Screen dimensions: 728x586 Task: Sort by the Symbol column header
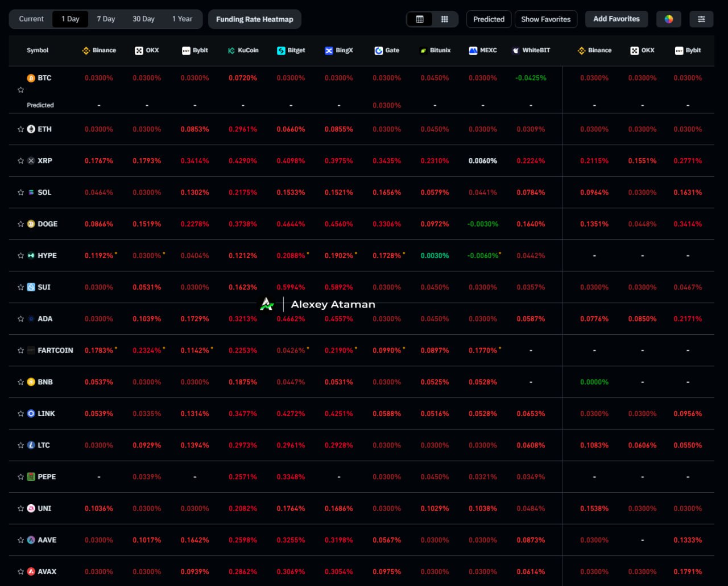click(38, 51)
